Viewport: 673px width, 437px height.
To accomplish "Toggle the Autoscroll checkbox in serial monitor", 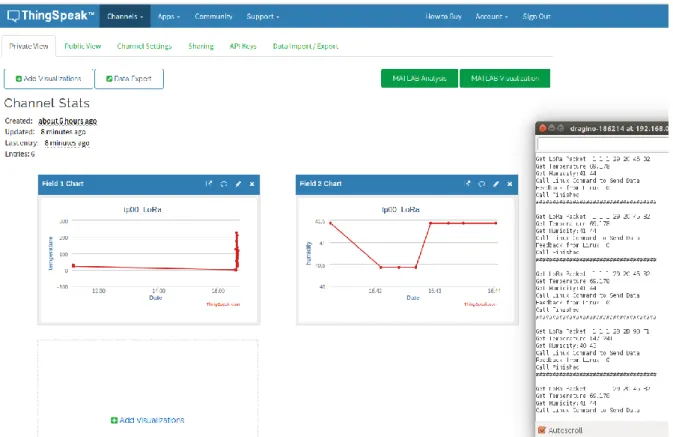I will 542,430.
